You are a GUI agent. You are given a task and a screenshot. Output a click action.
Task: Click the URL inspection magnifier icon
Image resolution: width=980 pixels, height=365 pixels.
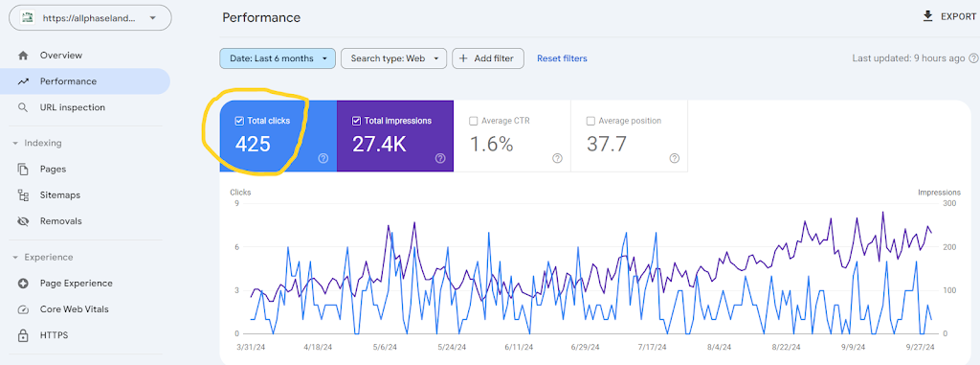[23, 107]
